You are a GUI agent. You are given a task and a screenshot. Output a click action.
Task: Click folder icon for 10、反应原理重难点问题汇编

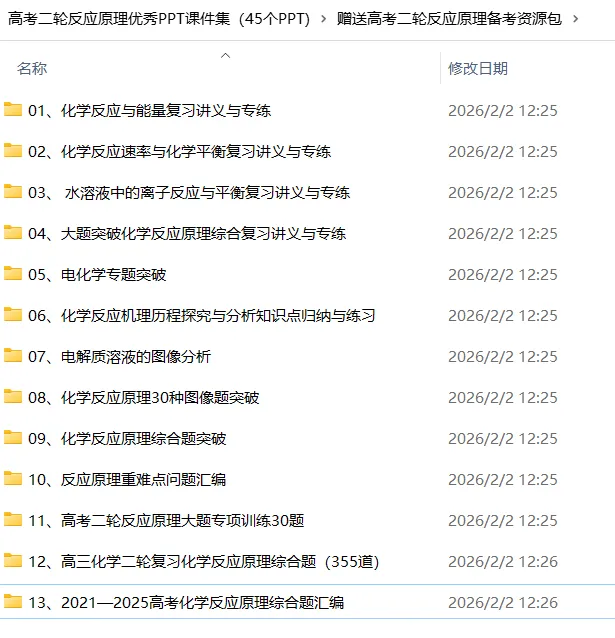pos(13,478)
